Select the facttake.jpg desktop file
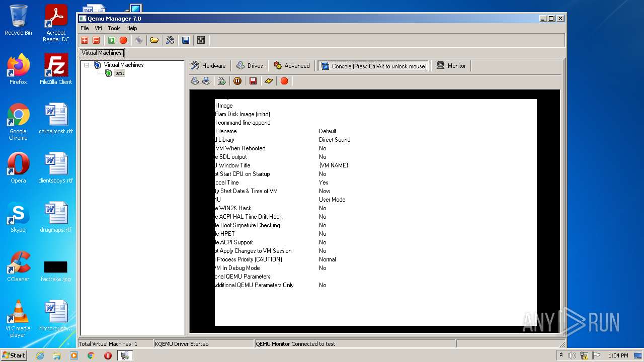 tap(56, 270)
